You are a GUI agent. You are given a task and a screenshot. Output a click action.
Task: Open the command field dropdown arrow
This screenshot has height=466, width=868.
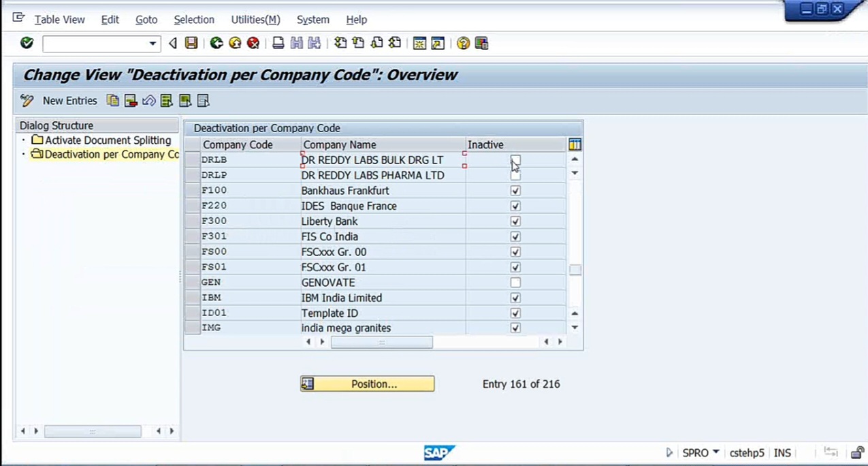point(152,44)
